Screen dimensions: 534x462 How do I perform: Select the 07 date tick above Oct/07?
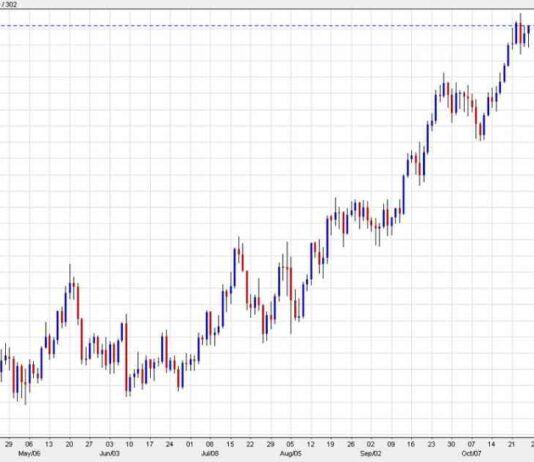(x=471, y=444)
